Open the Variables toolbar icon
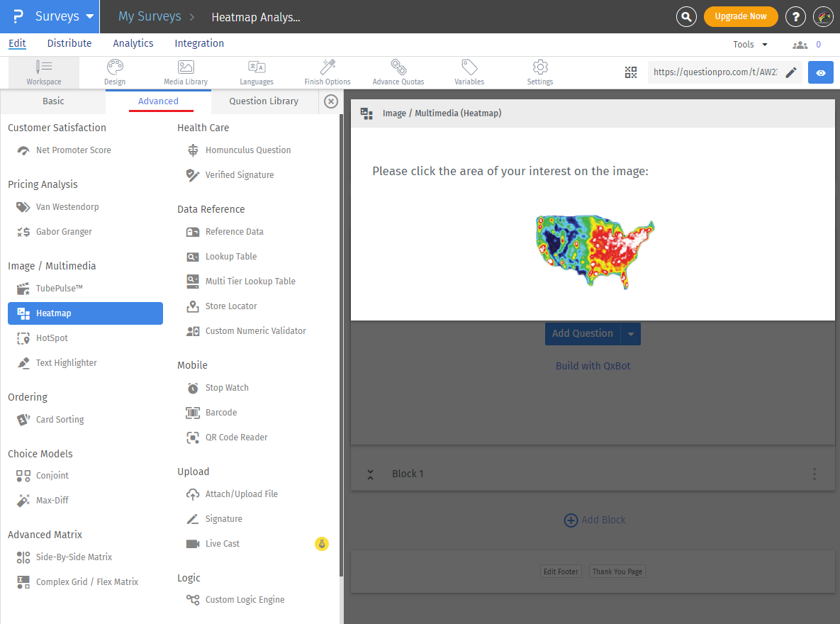 pyautogui.click(x=469, y=71)
